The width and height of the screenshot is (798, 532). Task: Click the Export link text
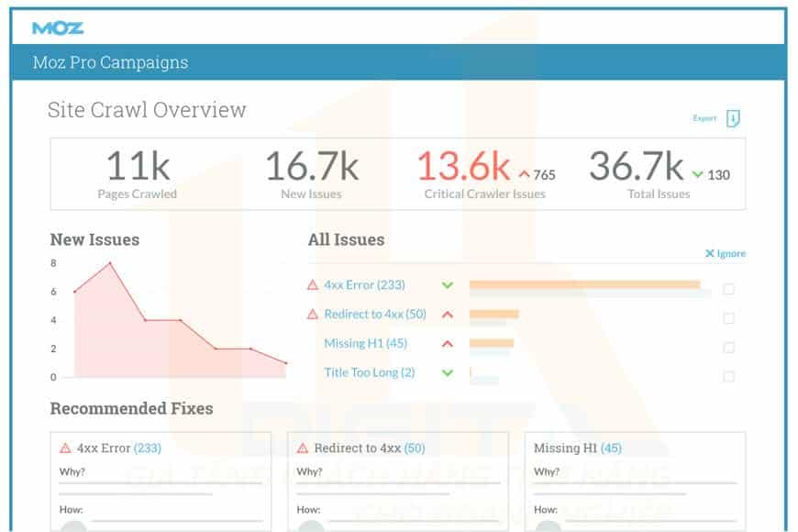[x=704, y=118]
